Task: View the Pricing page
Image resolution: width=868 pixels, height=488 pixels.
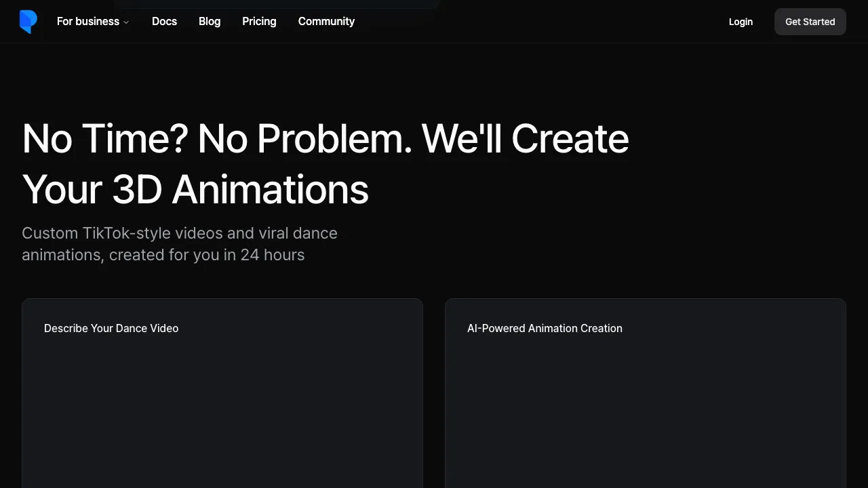Action: 259,21
